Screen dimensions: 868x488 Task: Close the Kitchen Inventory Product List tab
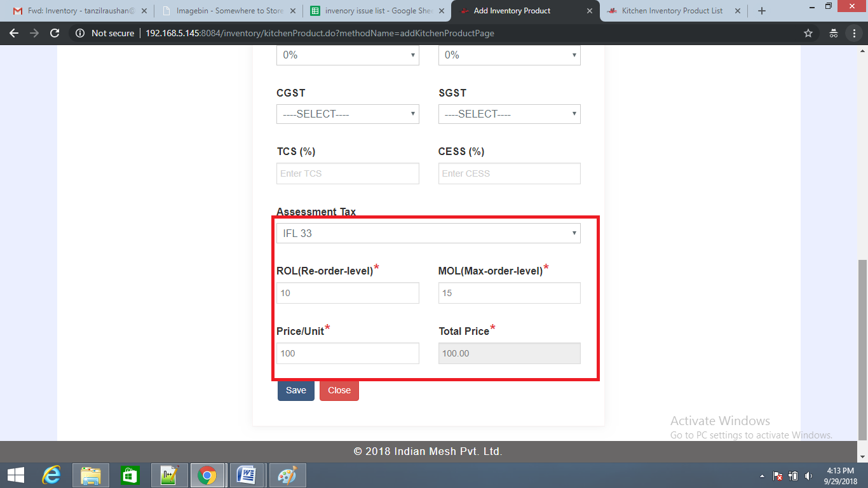point(738,11)
